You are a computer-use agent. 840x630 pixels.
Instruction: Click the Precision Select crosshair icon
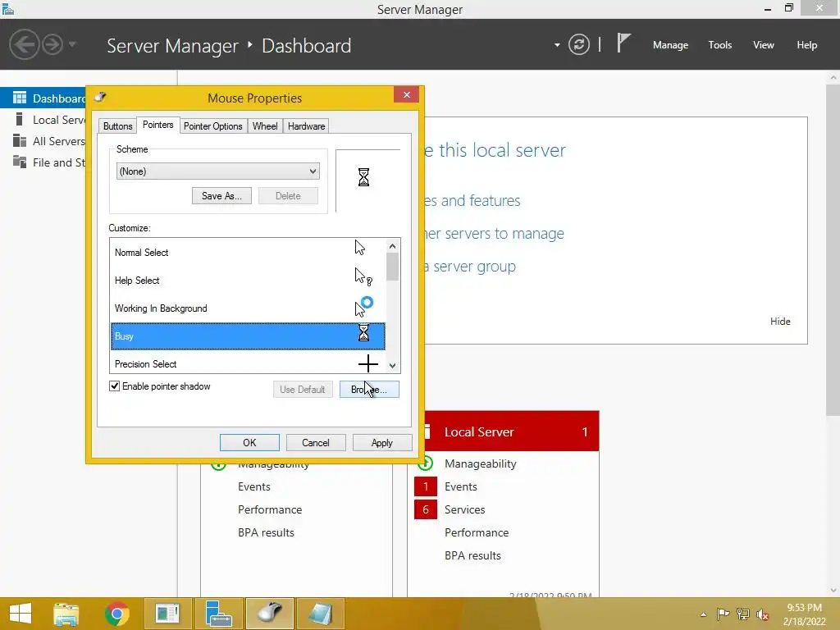[368, 363]
